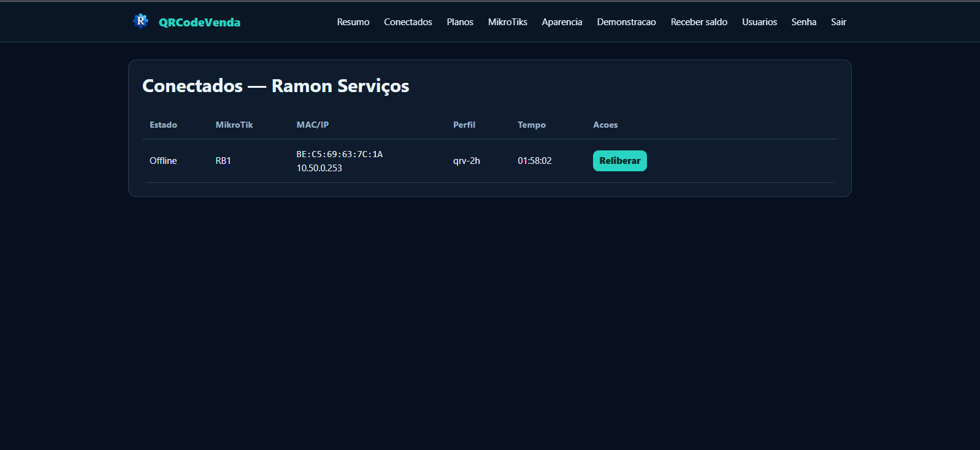
Task: Select the RB1 MikroTik cell
Action: 223,161
